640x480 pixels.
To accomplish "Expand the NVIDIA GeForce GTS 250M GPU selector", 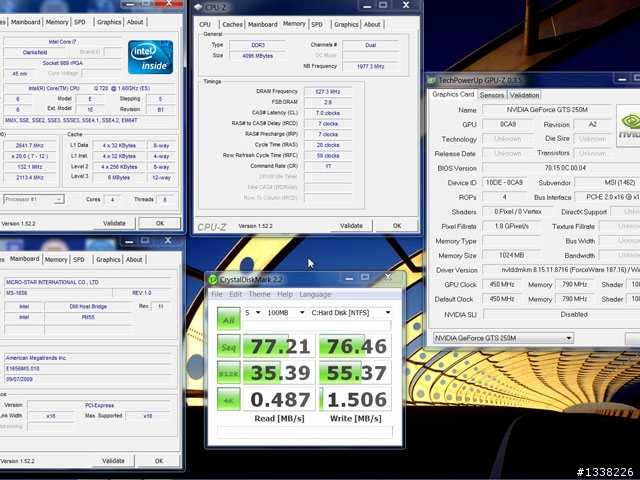I will pyautogui.click(x=503, y=338).
